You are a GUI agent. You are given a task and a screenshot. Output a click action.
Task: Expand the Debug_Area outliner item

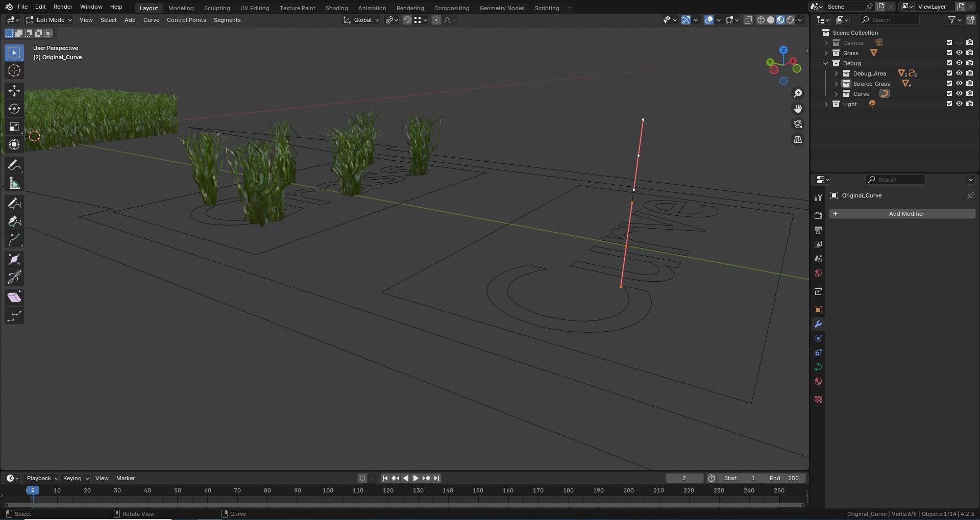click(x=836, y=73)
